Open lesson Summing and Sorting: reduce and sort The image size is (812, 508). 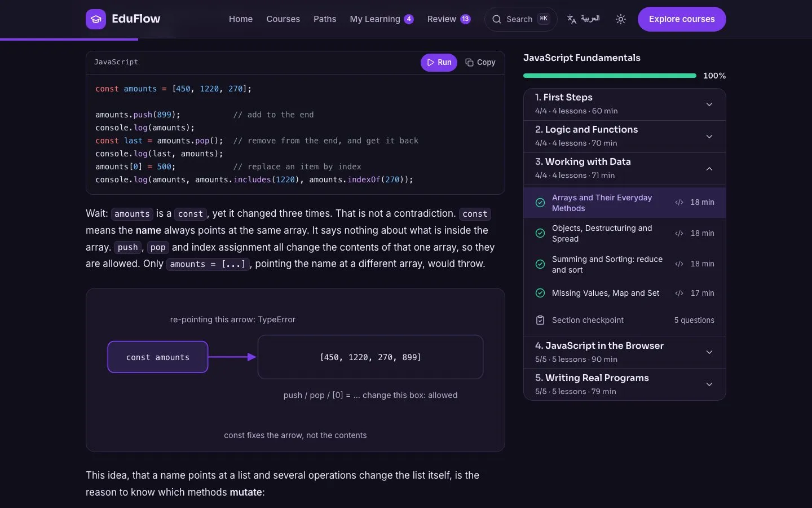625,264
